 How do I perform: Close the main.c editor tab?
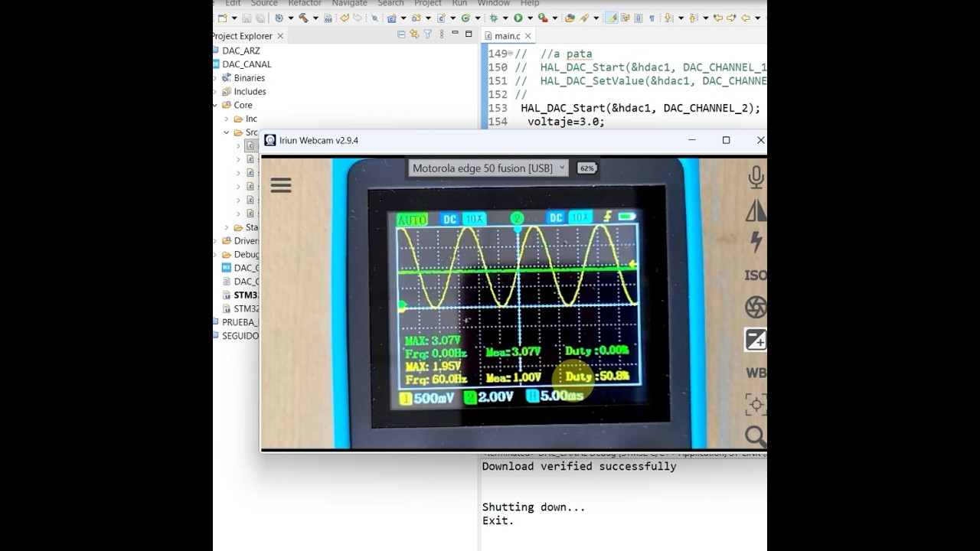[x=528, y=36]
